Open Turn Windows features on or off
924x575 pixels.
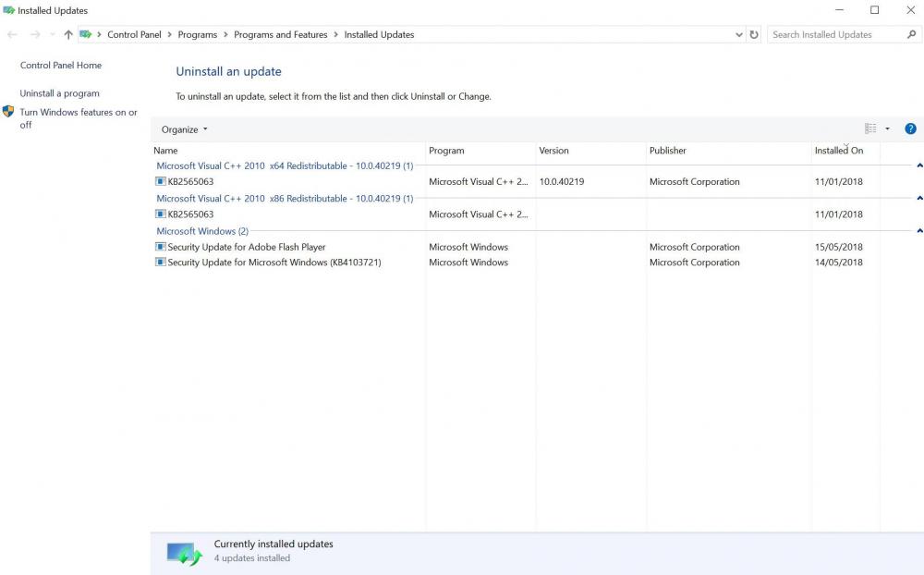point(79,118)
